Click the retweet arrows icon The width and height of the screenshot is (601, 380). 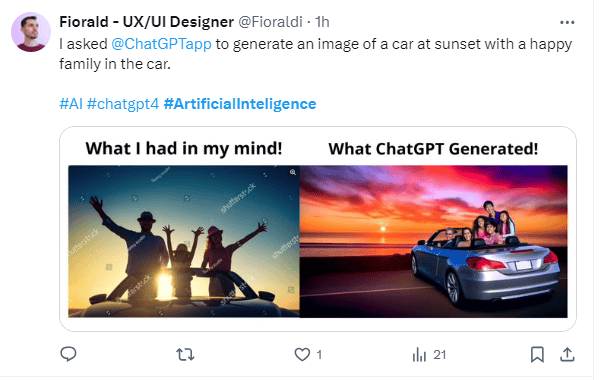(x=186, y=355)
